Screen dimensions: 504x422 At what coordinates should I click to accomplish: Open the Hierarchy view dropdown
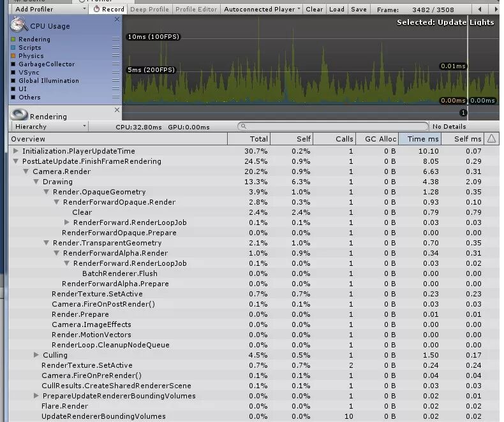coord(50,126)
